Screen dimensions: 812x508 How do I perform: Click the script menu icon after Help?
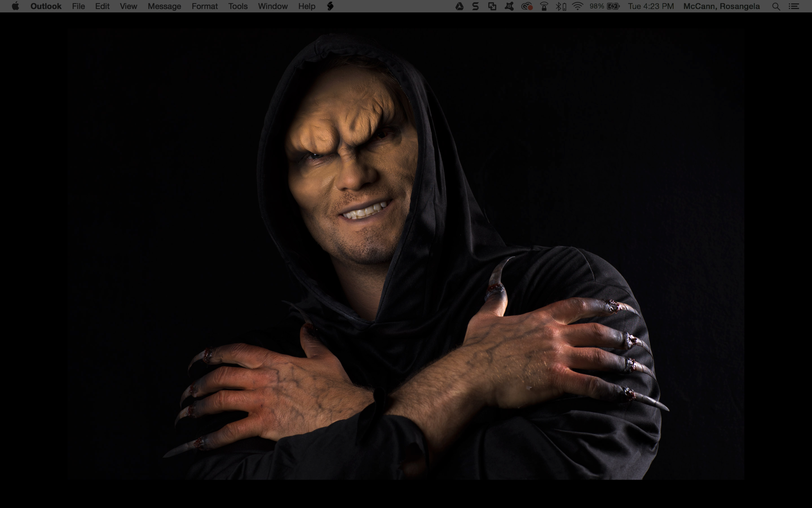tap(330, 6)
